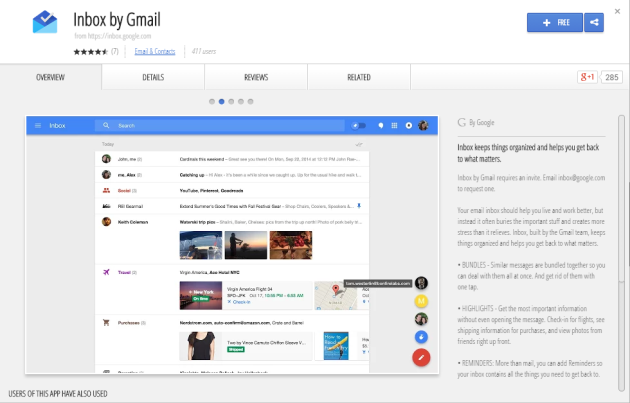Click the Check-in link for the flight

point(239,302)
